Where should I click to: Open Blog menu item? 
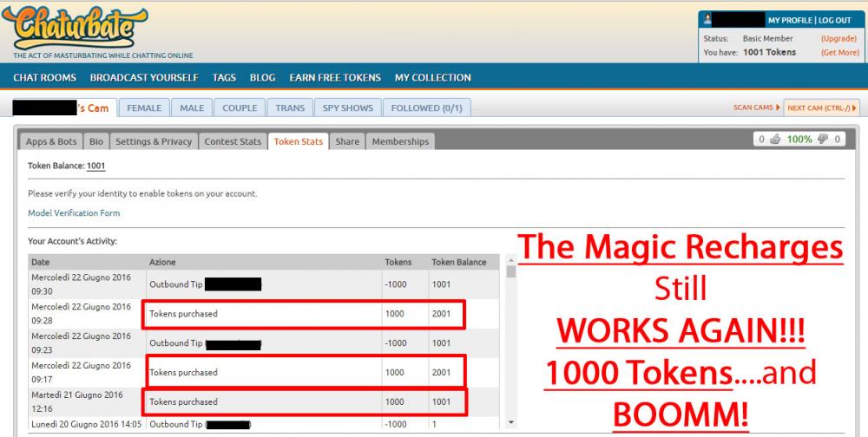pos(262,77)
